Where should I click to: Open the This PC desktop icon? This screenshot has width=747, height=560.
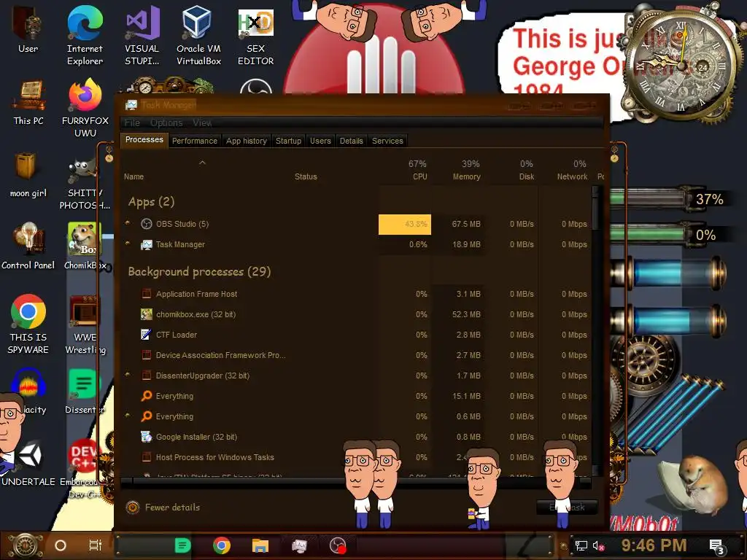28,102
